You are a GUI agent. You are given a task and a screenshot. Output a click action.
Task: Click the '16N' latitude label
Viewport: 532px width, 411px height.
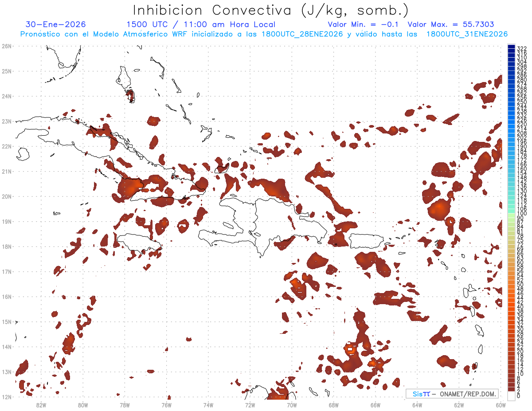point(7,297)
